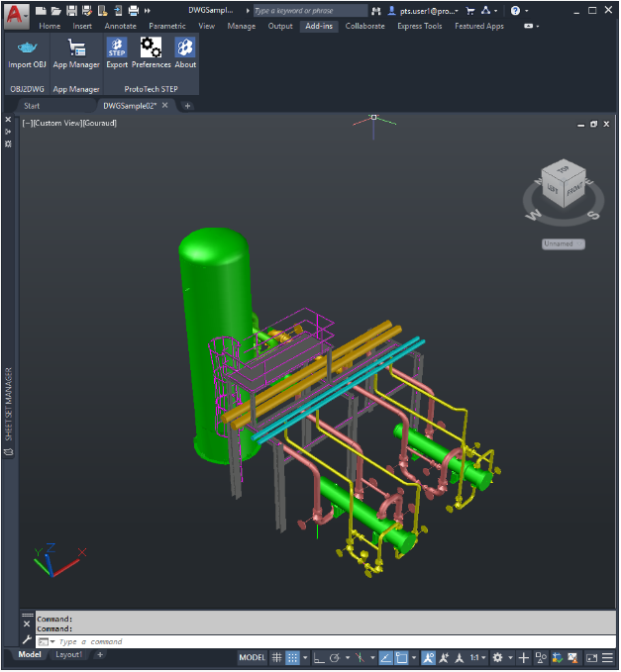Screen dimensions: 621x672
Task: Click the command line wrench customize icon
Action: click(27, 640)
